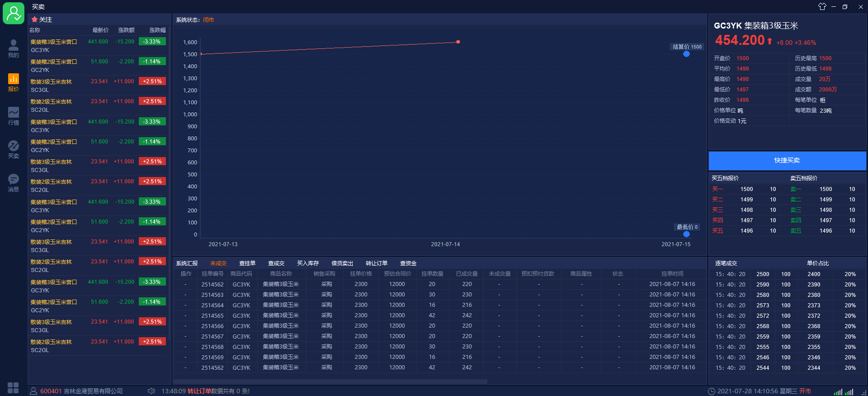Restore down the trading window
Image resolution: width=868 pixels, height=396 pixels.
click(845, 7)
